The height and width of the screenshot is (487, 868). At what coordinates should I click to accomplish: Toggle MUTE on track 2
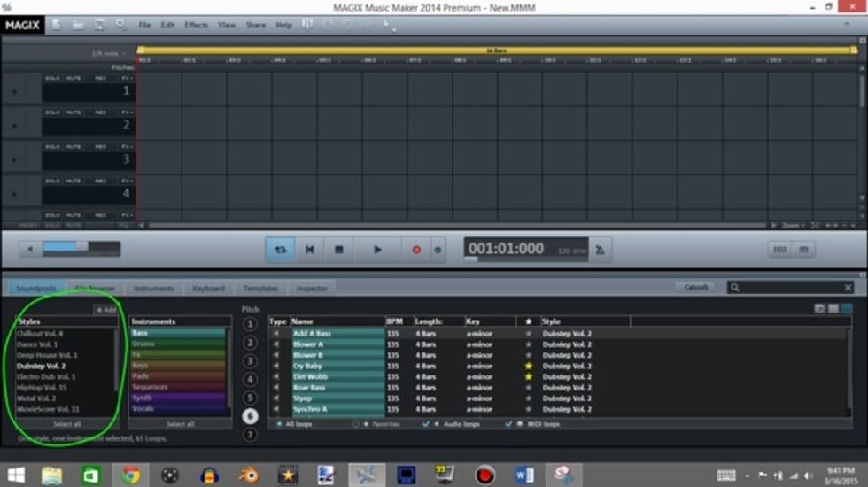click(x=73, y=112)
